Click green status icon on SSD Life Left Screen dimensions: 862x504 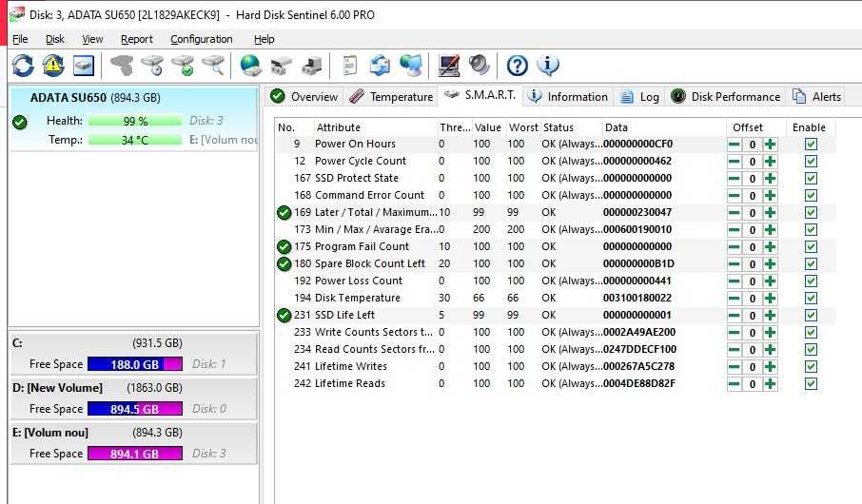point(284,315)
